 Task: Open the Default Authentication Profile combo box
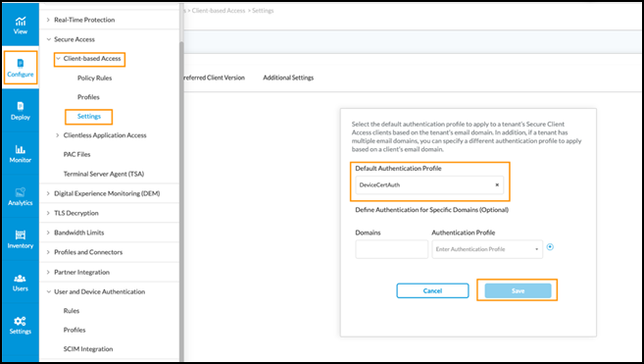pyautogui.click(x=429, y=185)
